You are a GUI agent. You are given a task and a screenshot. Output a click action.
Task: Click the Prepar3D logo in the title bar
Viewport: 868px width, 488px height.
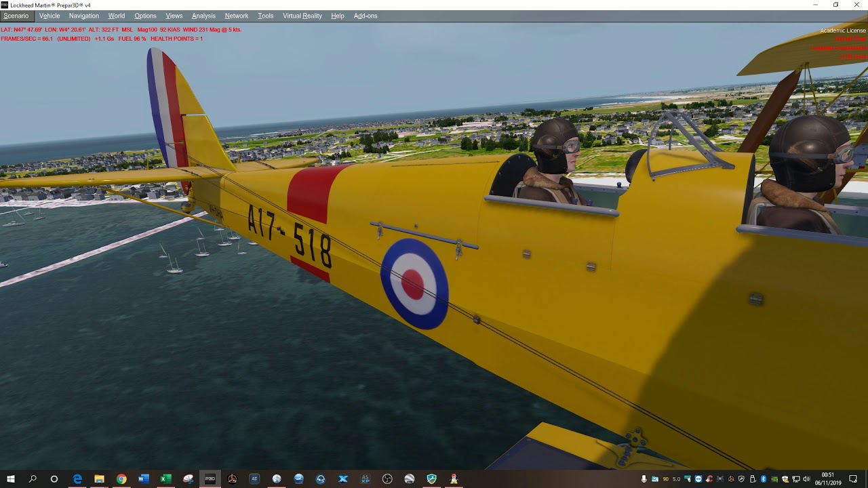pos(5,5)
